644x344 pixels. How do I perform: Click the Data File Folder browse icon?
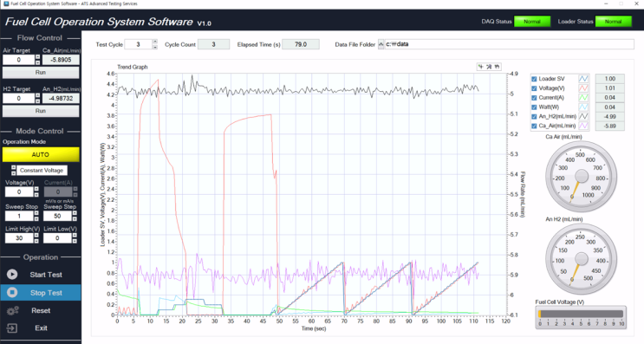tap(381, 44)
